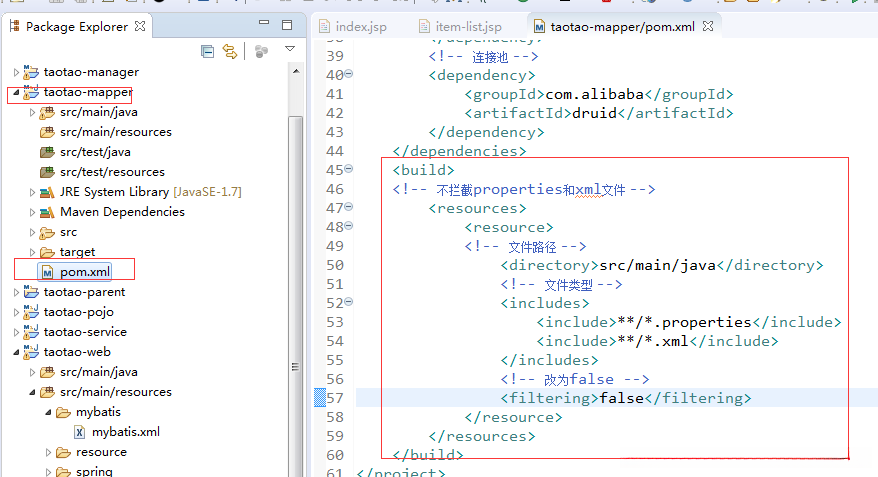Click the mybatis folder icon
Viewport: 878px width, 477px height.
pos(63,413)
